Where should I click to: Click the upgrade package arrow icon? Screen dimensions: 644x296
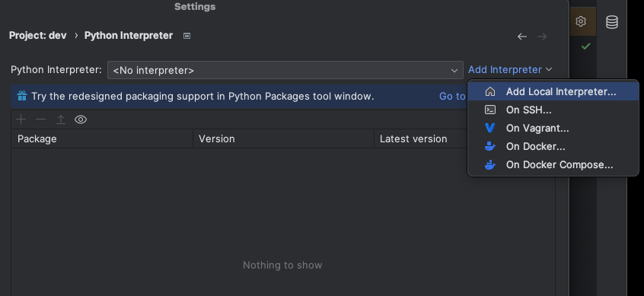(61, 119)
